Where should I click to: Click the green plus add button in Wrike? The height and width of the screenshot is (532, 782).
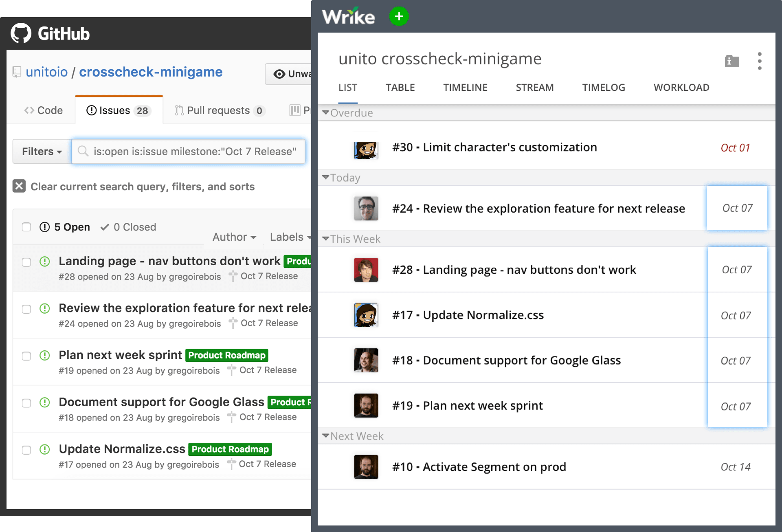click(x=399, y=16)
